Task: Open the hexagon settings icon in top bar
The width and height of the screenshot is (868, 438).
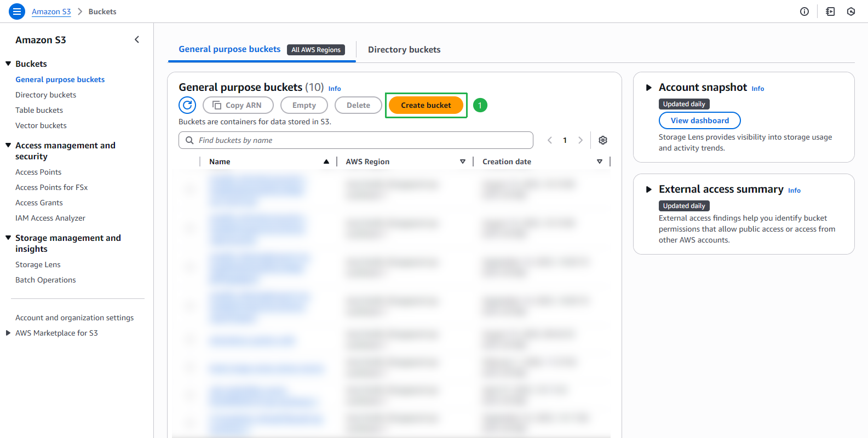Action: click(x=851, y=11)
